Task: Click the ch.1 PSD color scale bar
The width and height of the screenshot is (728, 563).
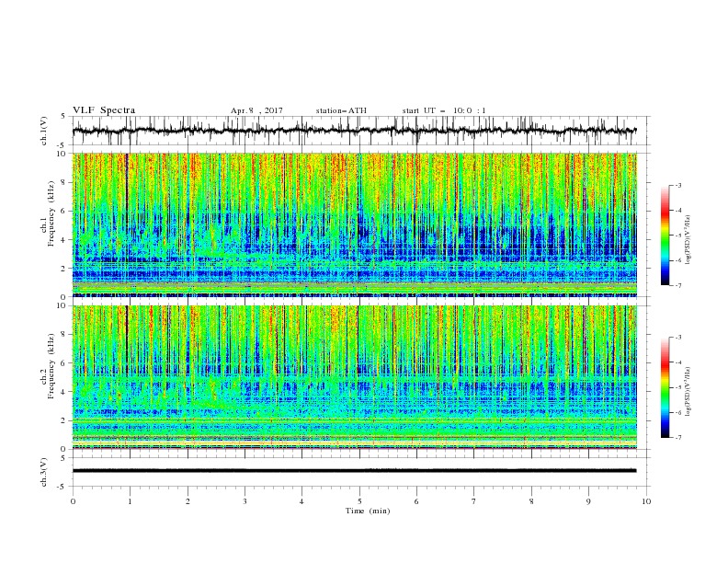Action: [665, 236]
